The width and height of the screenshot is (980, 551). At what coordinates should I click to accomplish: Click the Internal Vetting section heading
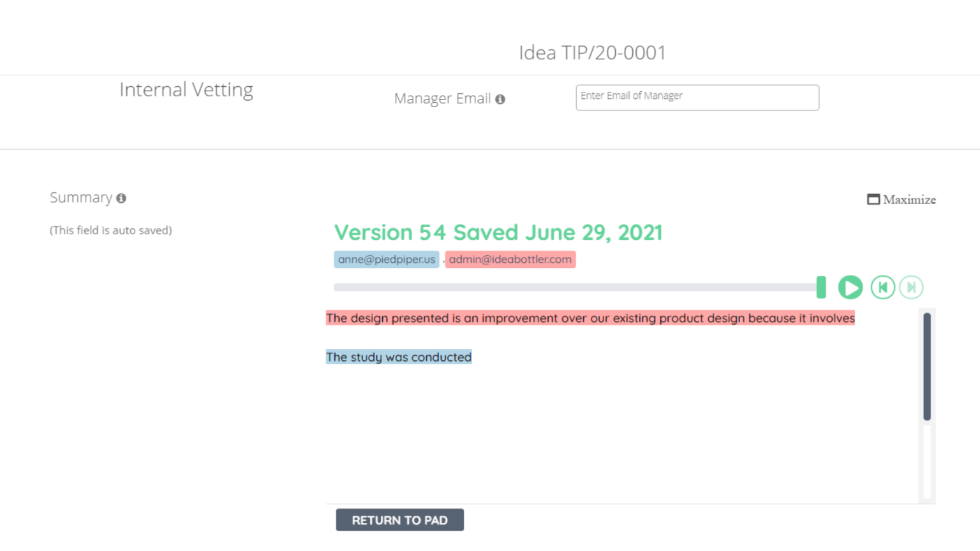186,90
